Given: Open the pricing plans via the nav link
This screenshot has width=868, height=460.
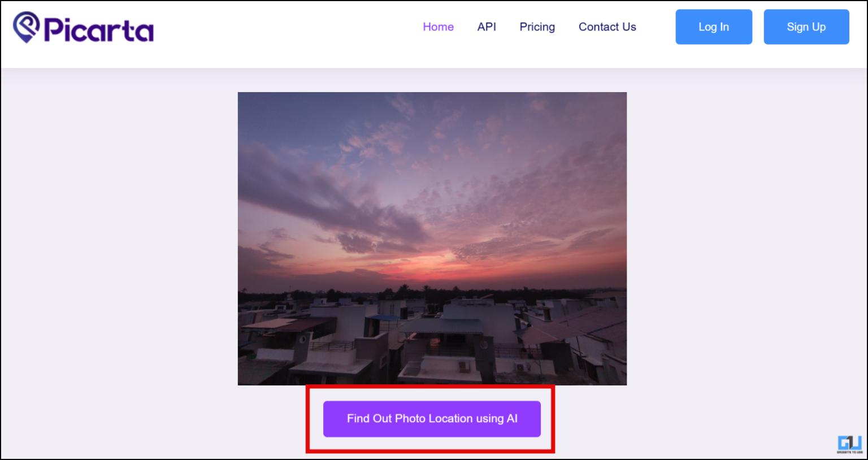Looking at the screenshot, I should 537,27.
